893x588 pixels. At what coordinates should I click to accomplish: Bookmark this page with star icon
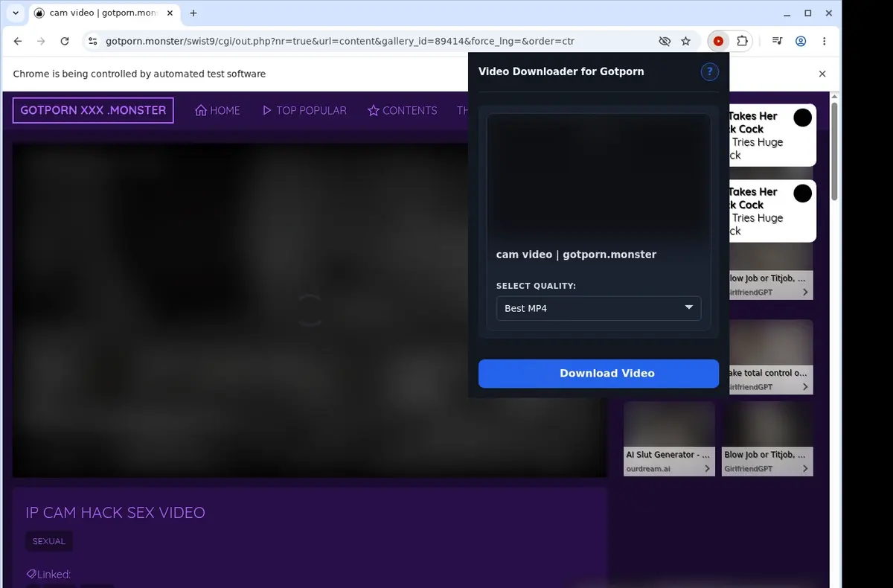[x=686, y=42]
